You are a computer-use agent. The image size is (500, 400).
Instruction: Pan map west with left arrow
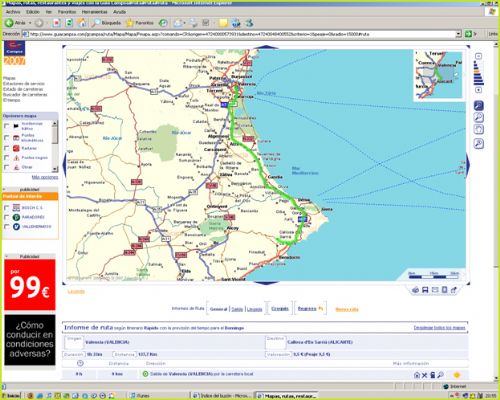[65, 164]
